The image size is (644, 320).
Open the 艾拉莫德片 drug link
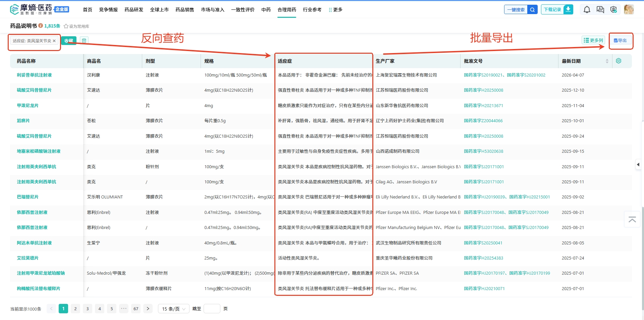(28, 258)
